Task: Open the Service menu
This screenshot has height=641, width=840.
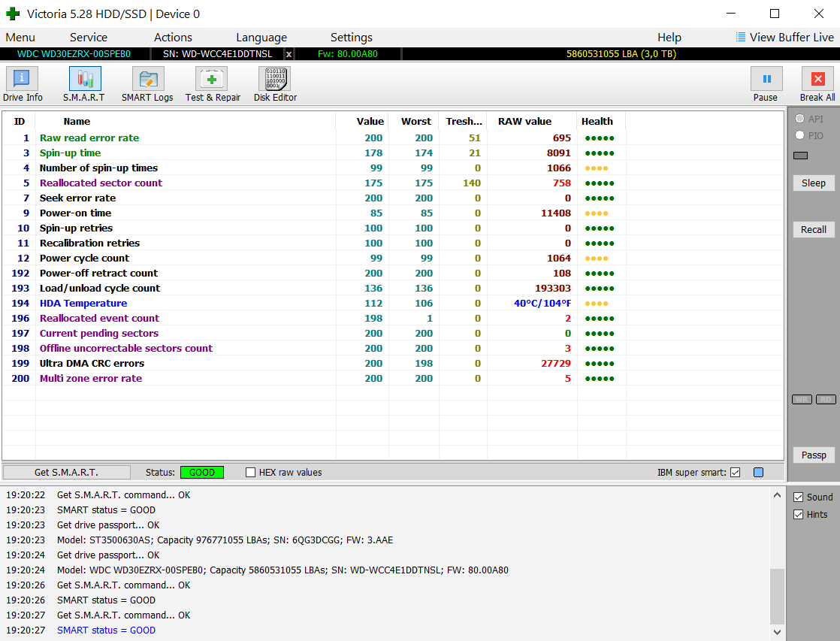Action: click(x=89, y=37)
